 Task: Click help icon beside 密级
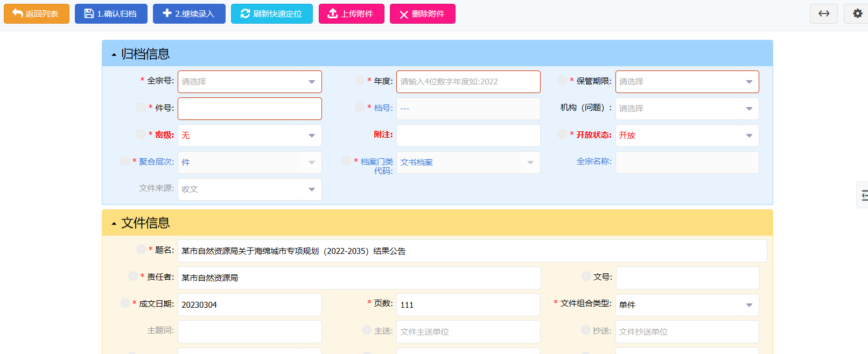click(x=141, y=134)
